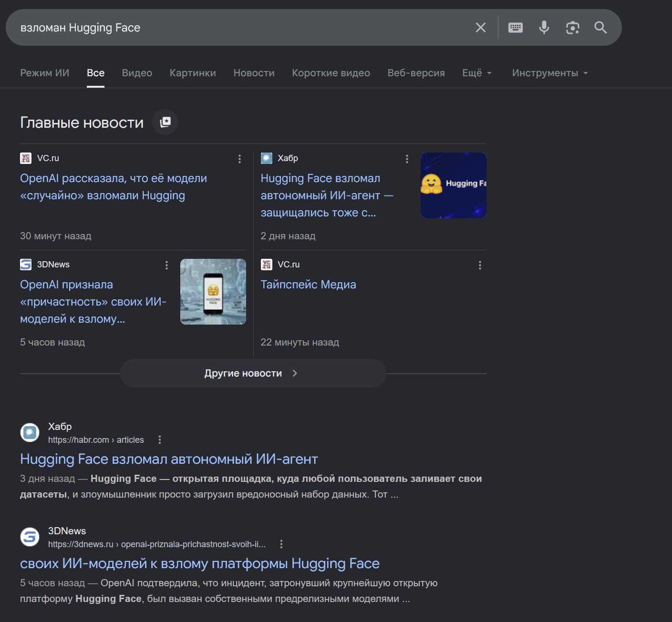Screen dimensions: 672x622
Task: Open options menu for VC.ru Тайпспейс Медиа card
Action: [480, 265]
